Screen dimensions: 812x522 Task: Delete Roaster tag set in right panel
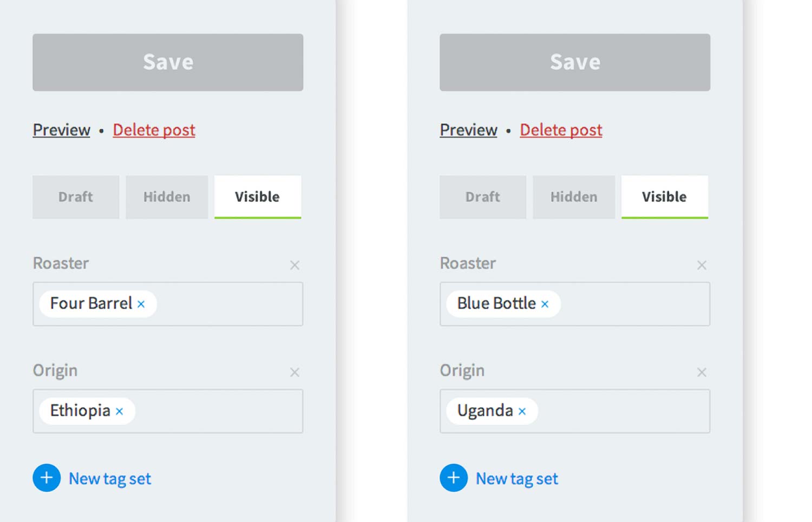point(702,265)
